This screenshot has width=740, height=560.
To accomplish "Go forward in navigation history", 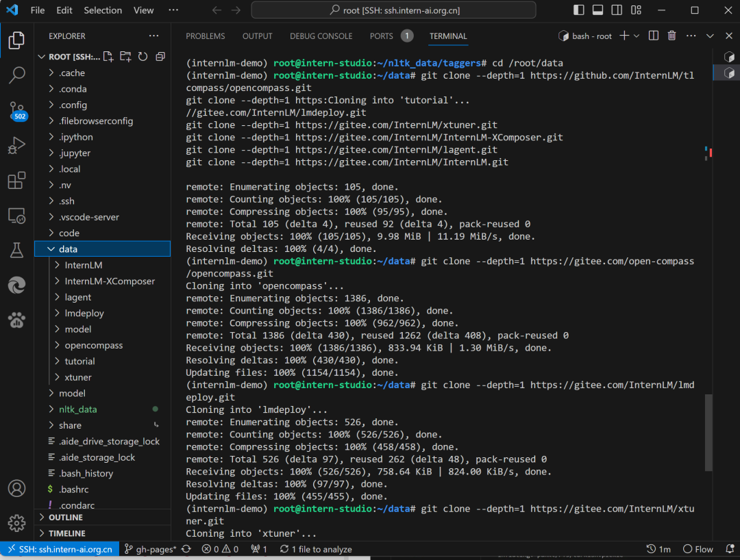I will click(x=236, y=10).
